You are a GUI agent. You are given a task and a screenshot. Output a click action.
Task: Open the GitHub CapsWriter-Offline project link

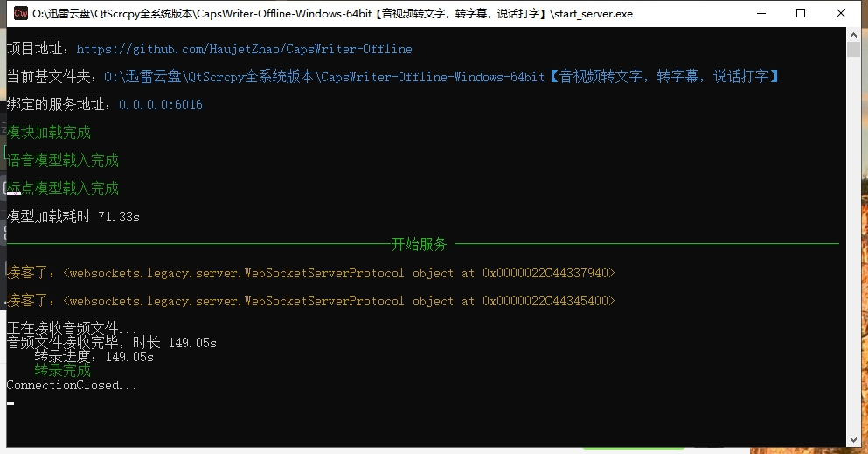(244, 49)
